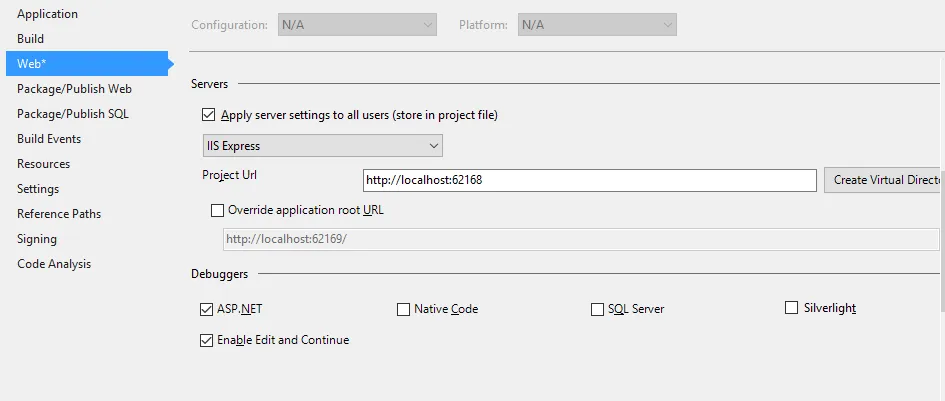The height and width of the screenshot is (401, 945).
Task: Click the Create Virtual Directory button
Action: pos(883,180)
